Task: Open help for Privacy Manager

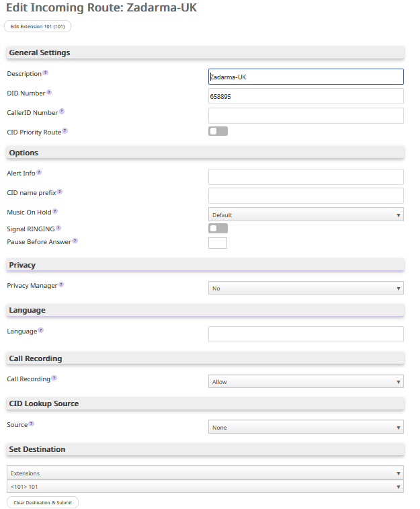Action: 61,284
